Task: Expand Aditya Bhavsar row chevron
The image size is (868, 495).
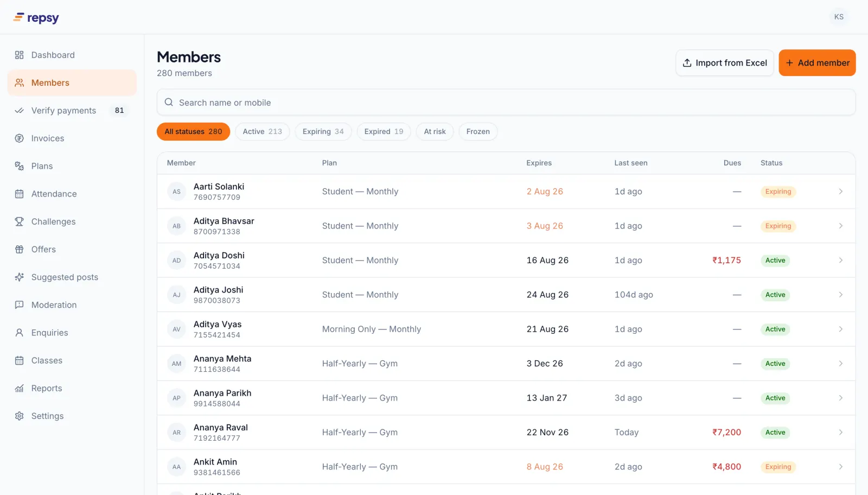Action: tap(840, 226)
